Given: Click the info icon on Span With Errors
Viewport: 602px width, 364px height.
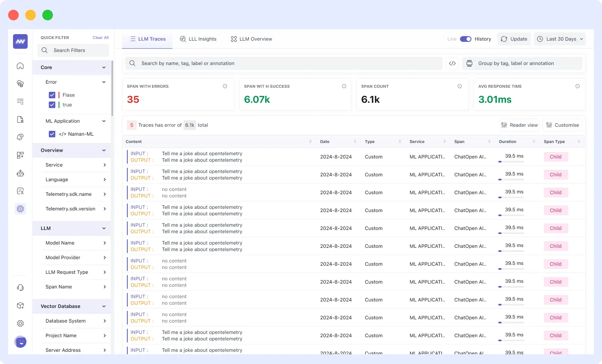Looking at the screenshot, I should point(225,86).
